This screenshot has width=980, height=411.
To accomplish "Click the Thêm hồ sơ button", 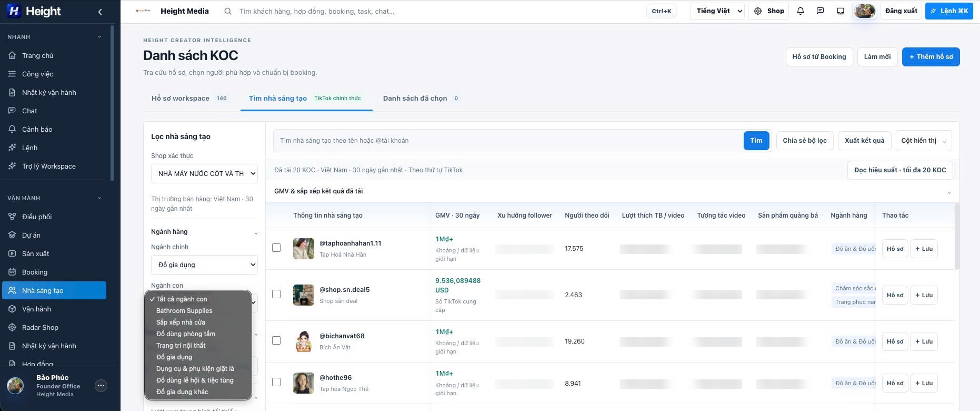I will 931,57.
